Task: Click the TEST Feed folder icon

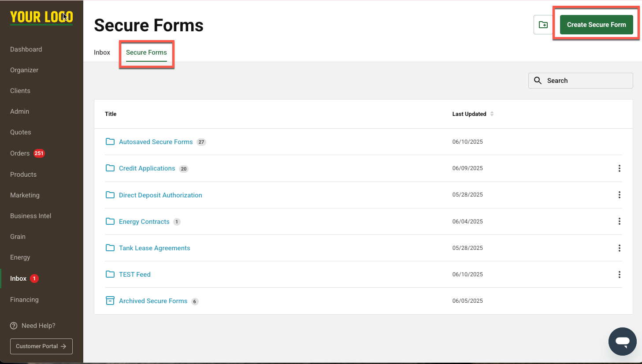Action: (110, 274)
